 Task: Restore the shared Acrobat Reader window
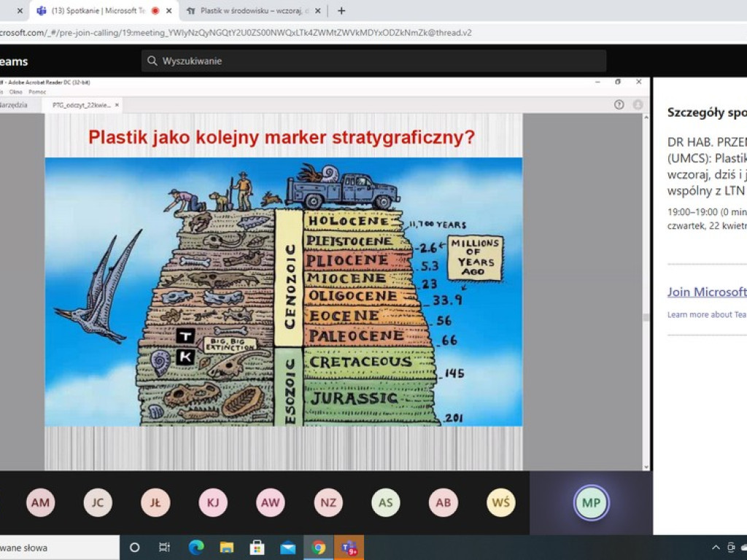pos(618,82)
